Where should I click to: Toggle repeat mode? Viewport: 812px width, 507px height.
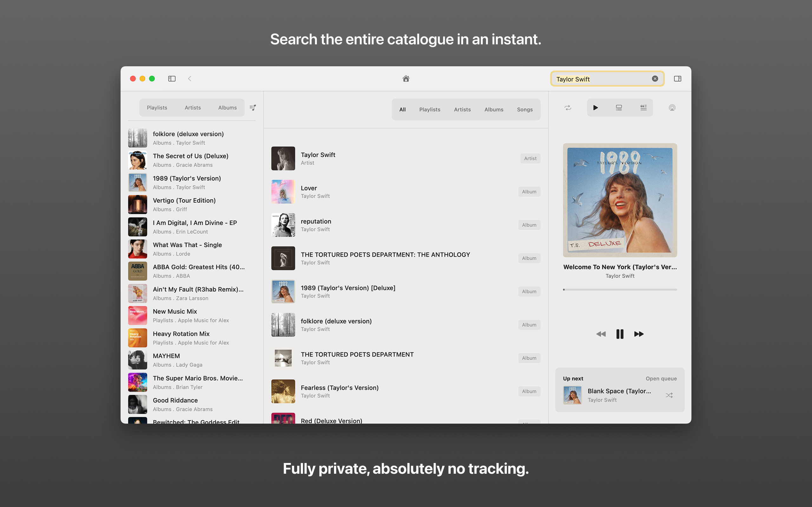pyautogui.click(x=568, y=108)
